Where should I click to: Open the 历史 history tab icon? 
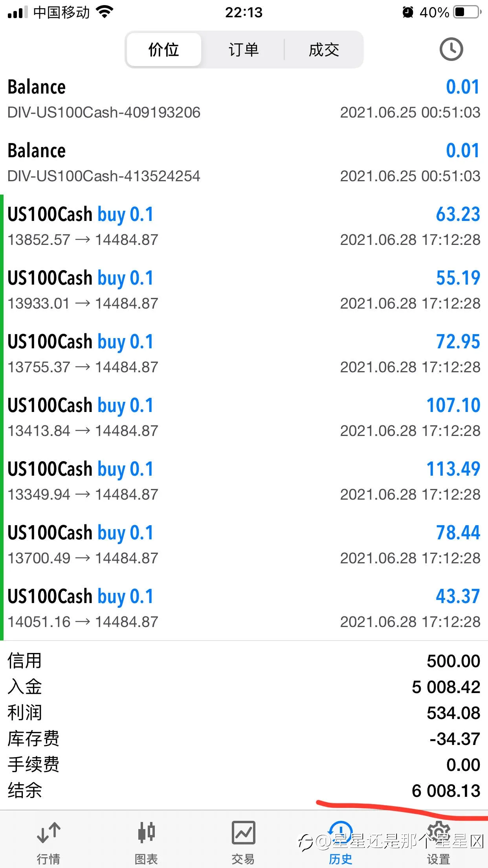[x=341, y=832]
